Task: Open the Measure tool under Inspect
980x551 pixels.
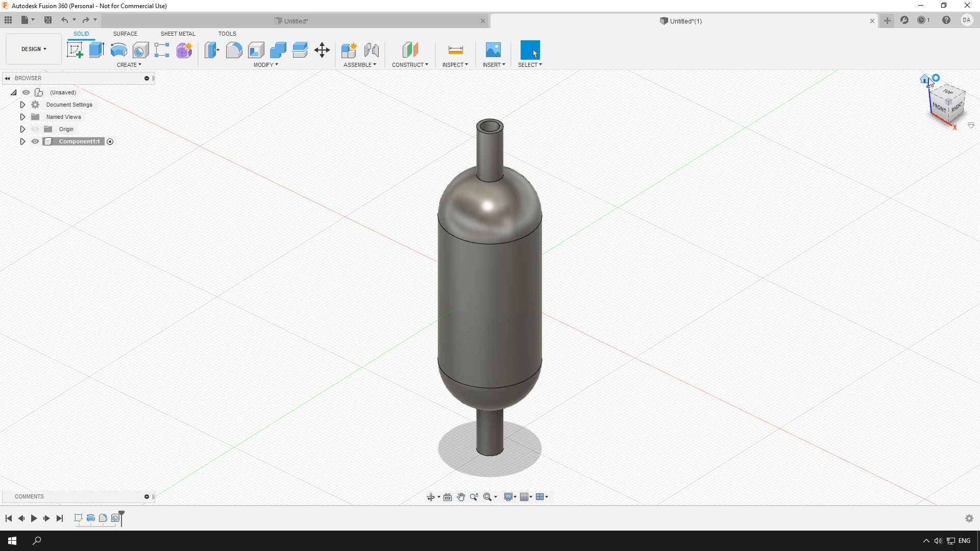Action: tap(455, 50)
